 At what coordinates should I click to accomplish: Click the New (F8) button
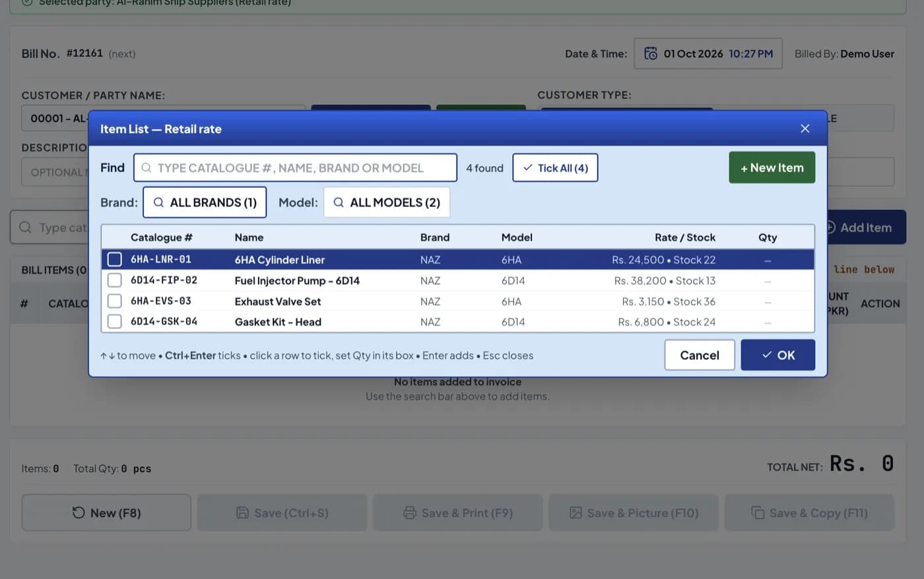tap(106, 512)
